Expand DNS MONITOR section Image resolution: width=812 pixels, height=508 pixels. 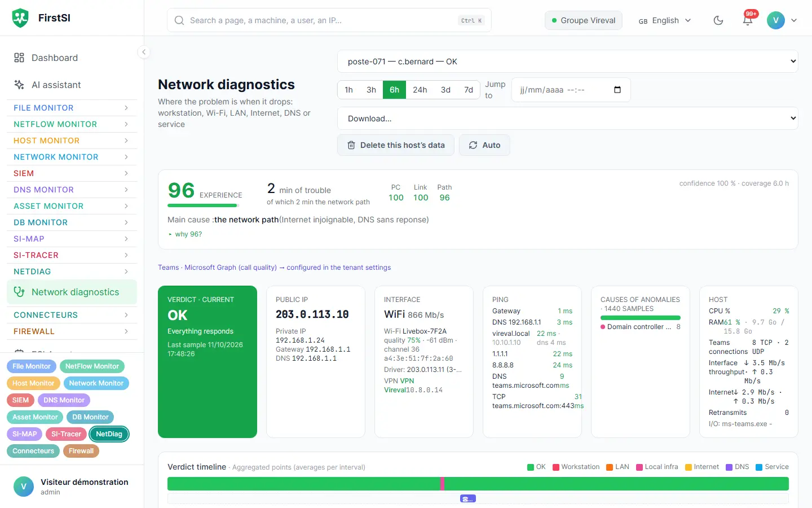72,190
